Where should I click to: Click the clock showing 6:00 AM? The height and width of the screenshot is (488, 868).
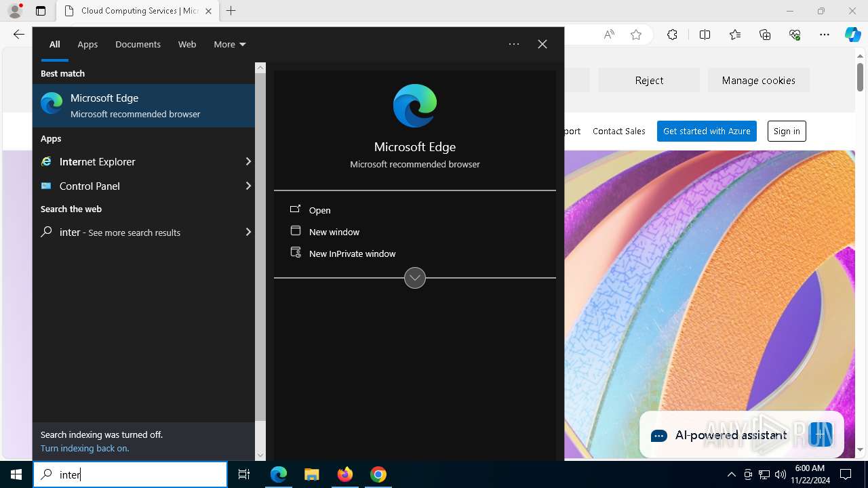(x=810, y=474)
